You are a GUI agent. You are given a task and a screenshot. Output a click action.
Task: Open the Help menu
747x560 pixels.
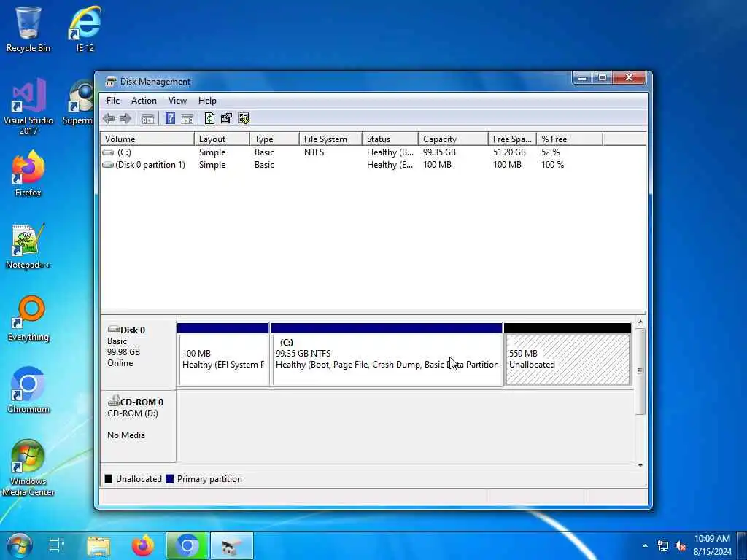pyautogui.click(x=207, y=101)
